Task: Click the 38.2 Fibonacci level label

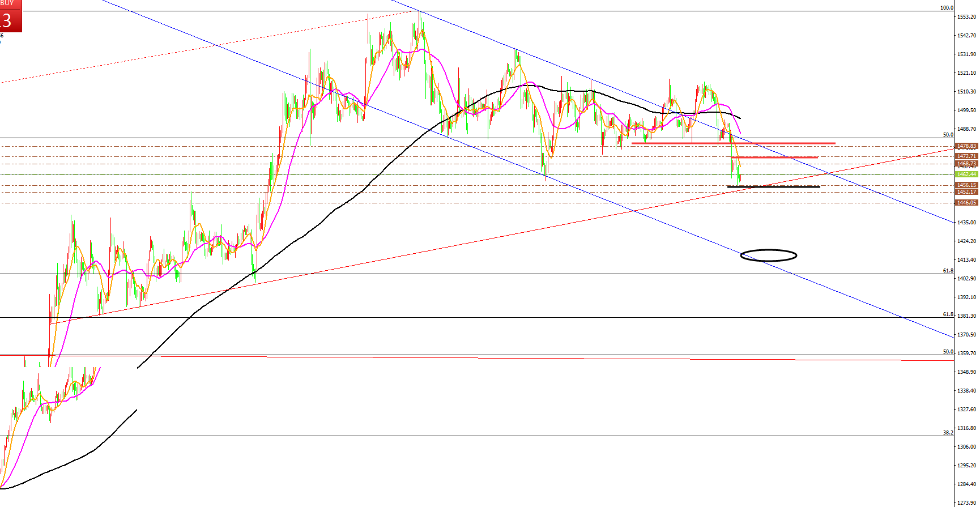Action: (947, 433)
